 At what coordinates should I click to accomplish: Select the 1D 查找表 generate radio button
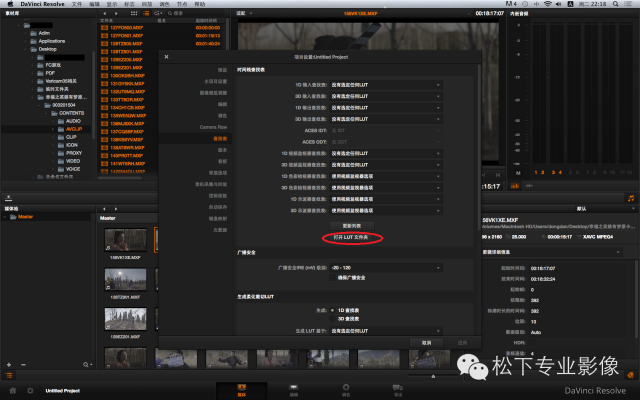333,310
